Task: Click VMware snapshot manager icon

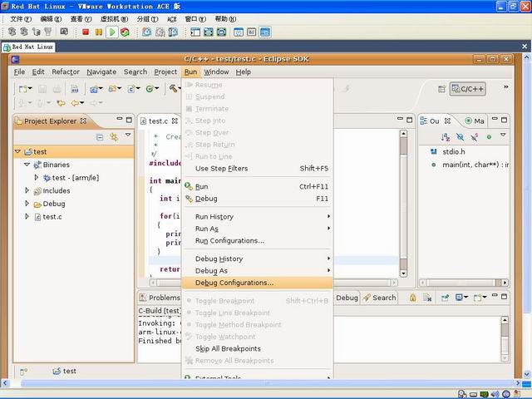Action: tap(174, 32)
